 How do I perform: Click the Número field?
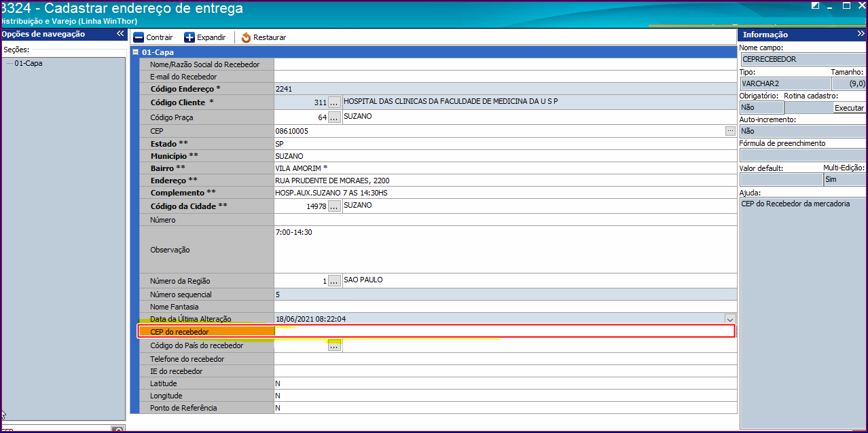coord(505,220)
